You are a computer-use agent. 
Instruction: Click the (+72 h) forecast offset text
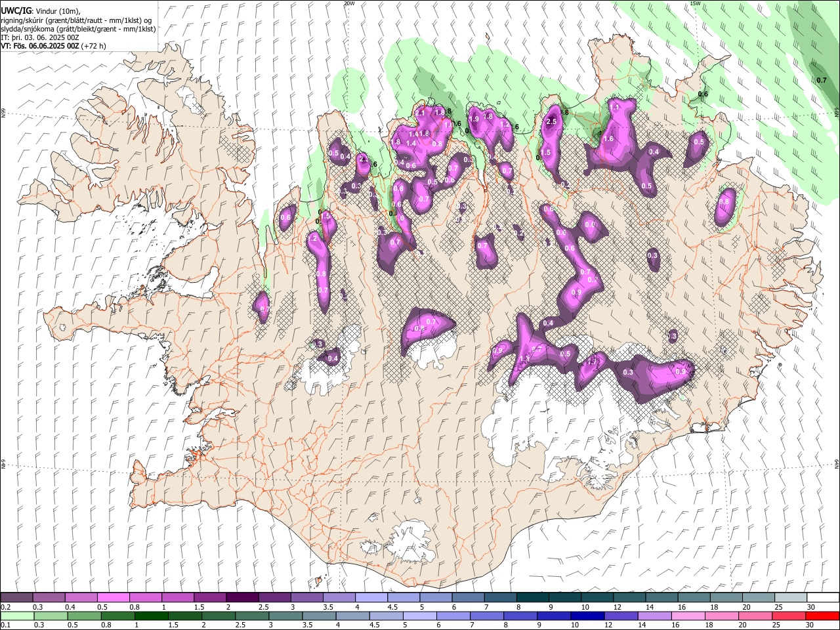click(94, 46)
